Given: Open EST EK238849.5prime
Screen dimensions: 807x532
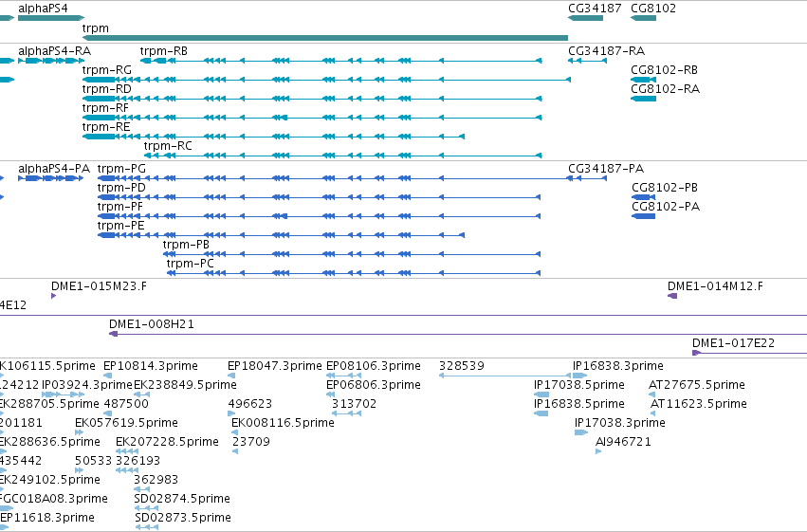Looking at the screenshot, I should [185, 385].
